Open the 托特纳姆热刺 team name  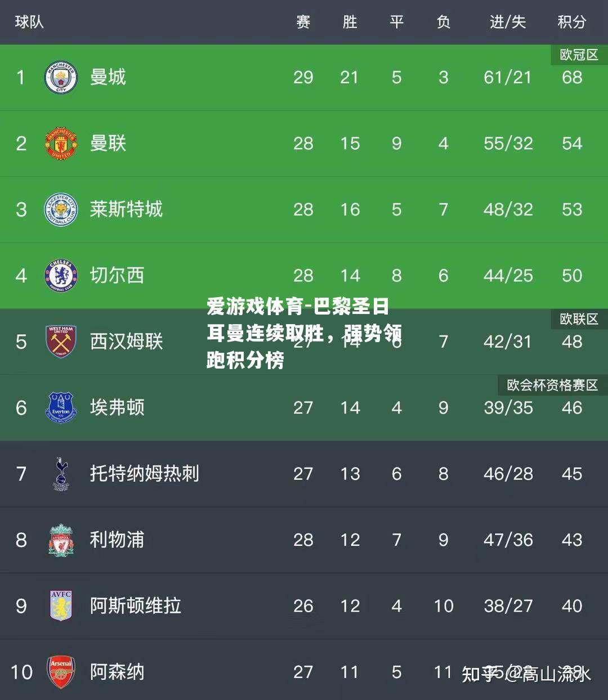tap(145, 474)
